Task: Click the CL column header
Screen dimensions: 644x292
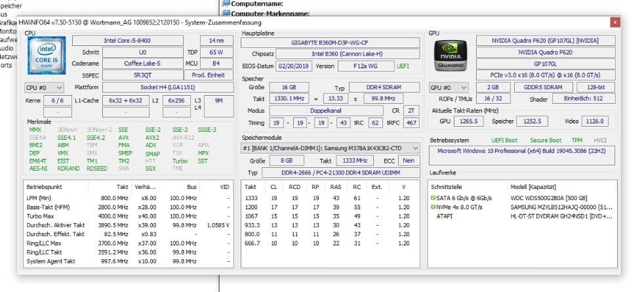Action: tap(274, 187)
